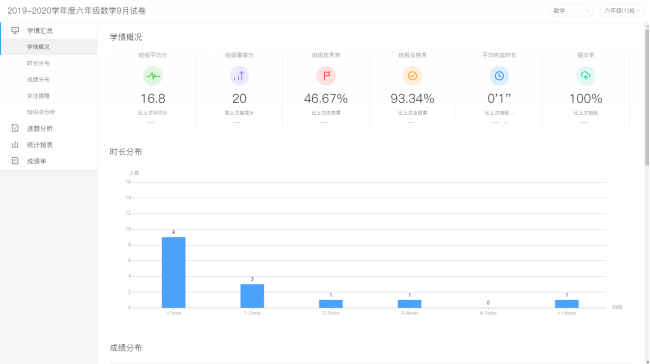
Task: Click the blue clock average duration icon
Action: [499, 76]
